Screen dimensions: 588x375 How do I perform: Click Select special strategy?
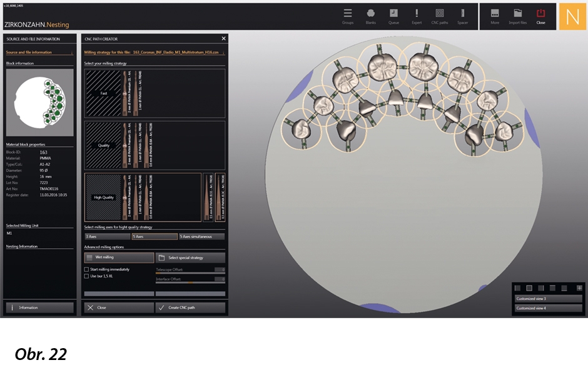tap(191, 257)
